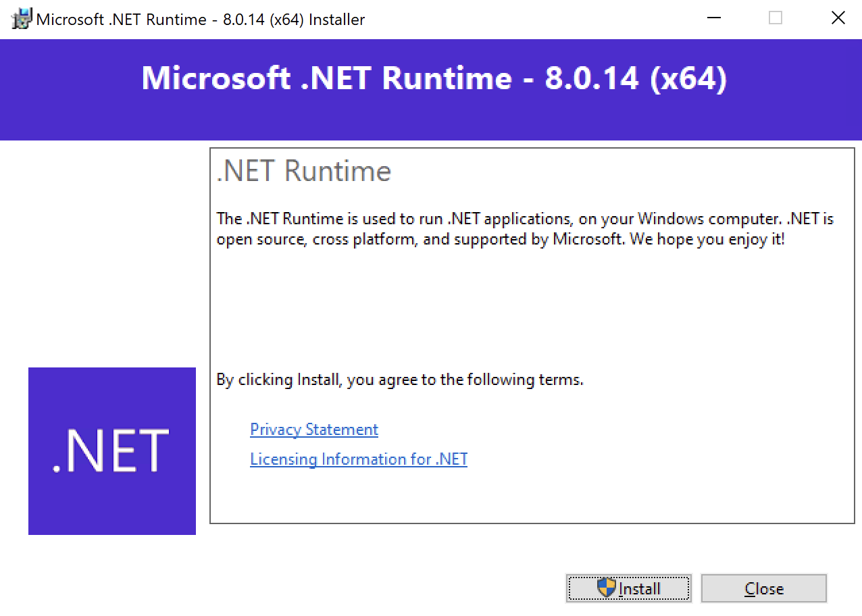Click the "We hope you enjoy it!" sentence
This screenshot has height=616, width=862.
pyautogui.click(x=707, y=239)
